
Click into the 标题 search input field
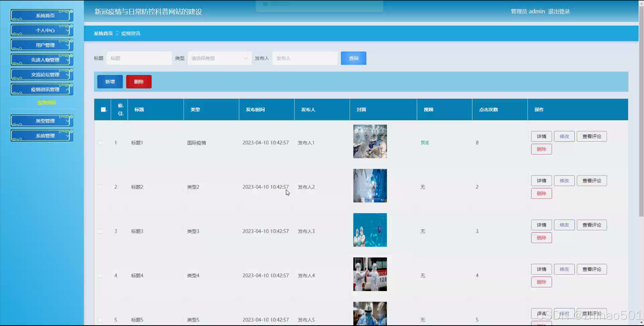point(139,58)
